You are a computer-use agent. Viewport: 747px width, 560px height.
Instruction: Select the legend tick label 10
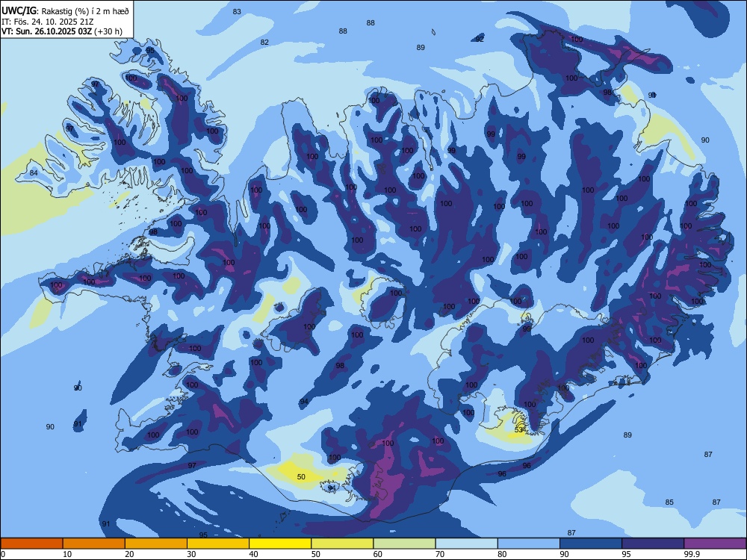[67, 554]
